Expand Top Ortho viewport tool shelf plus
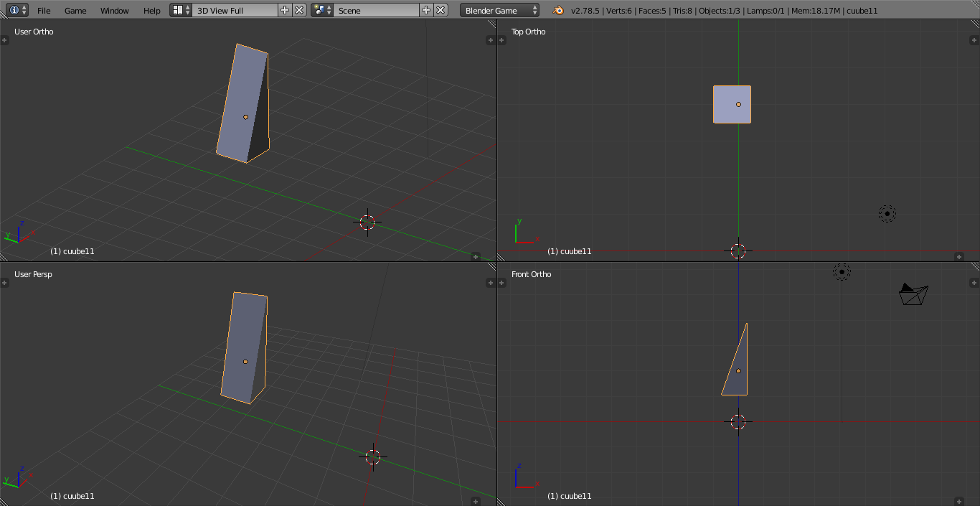980x506 pixels. click(501, 40)
